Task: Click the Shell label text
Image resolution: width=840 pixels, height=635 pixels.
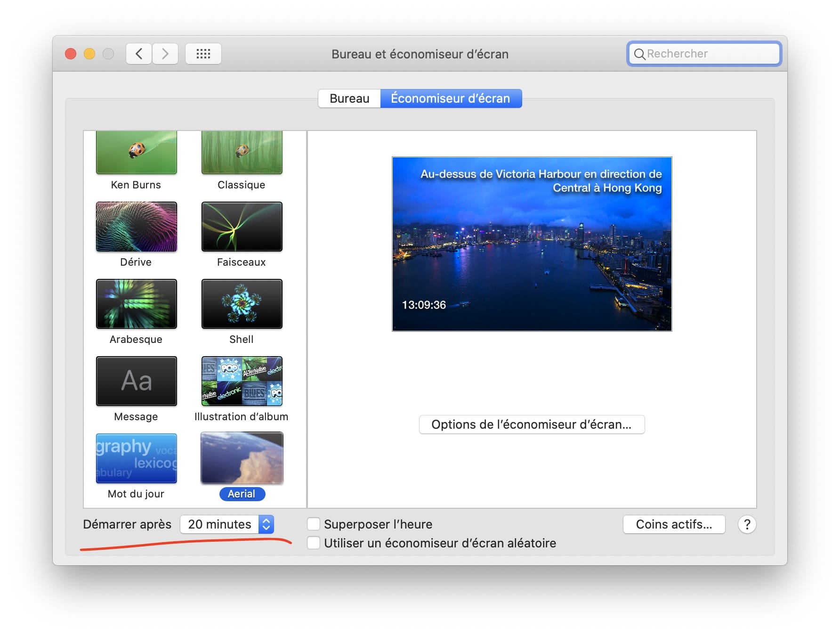Action: click(242, 339)
